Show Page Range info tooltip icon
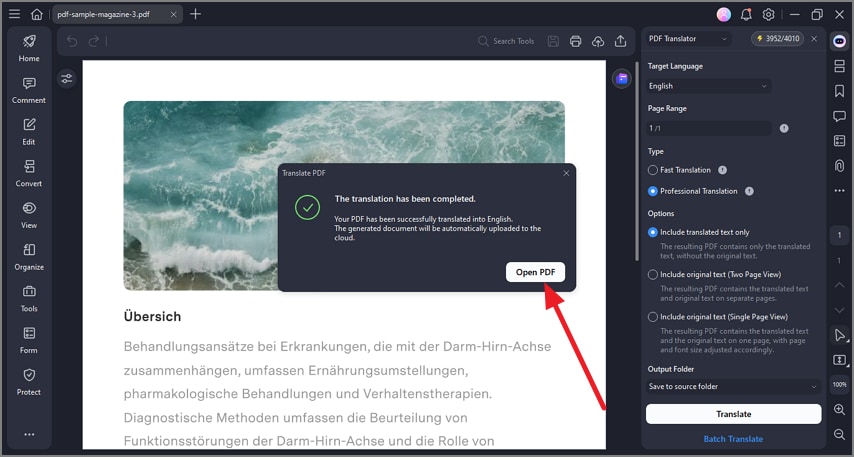Viewport: 854px width, 457px height. coord(784,129)
